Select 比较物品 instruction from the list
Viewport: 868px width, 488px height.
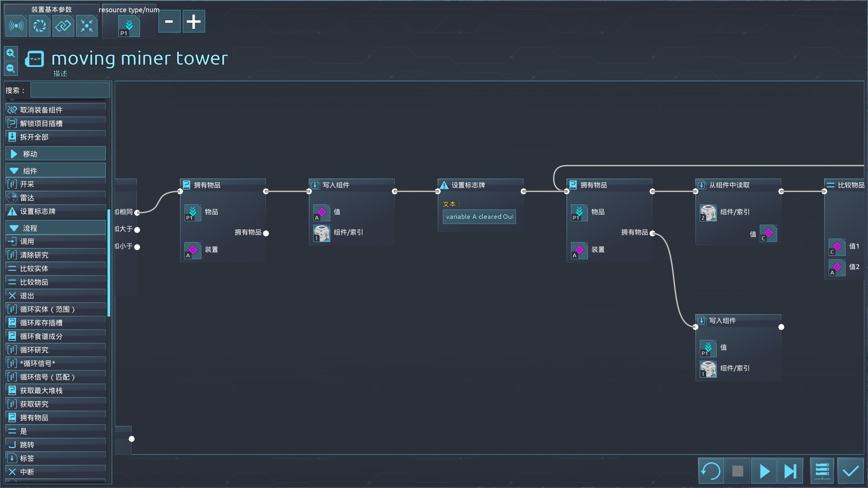(x=56, y=282)
